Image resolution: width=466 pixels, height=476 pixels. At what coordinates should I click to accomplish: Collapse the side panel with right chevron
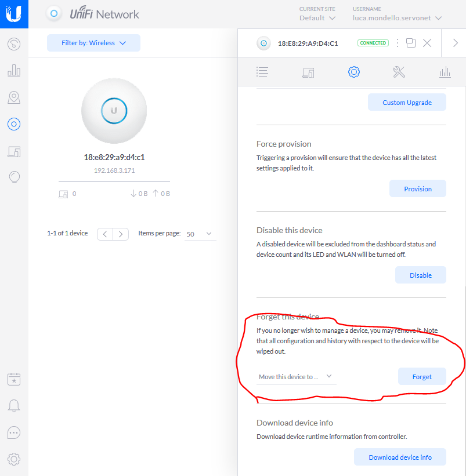[455, 43]
